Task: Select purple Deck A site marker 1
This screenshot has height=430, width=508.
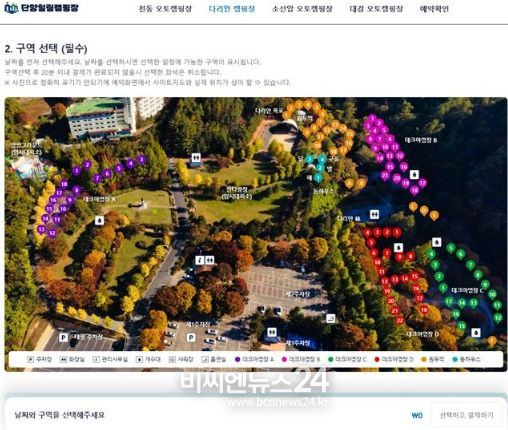Action: pyautogui.click(x=76, y=171)
